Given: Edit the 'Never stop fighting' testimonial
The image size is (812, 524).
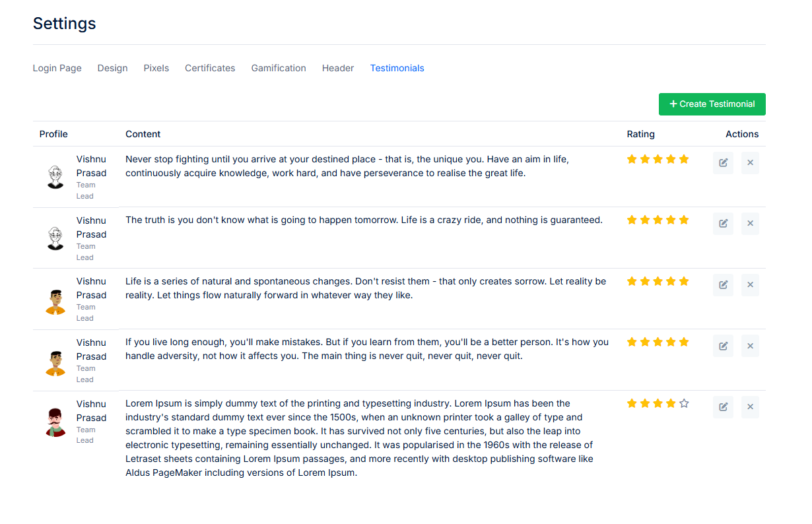Looking at the screenshot, I should pyautogui.click(x=723, y=163).
